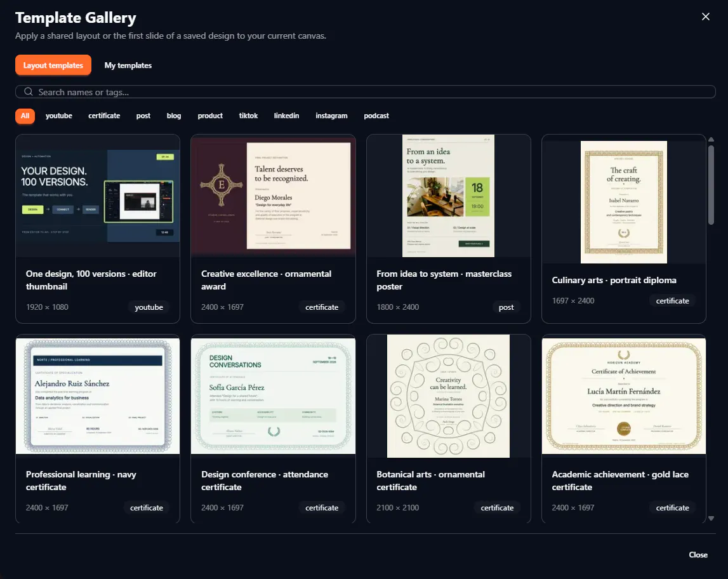728x579 pixels.
Task: Select the Culinary arts portrait diploma thumbnail
Action: point(624,202)
